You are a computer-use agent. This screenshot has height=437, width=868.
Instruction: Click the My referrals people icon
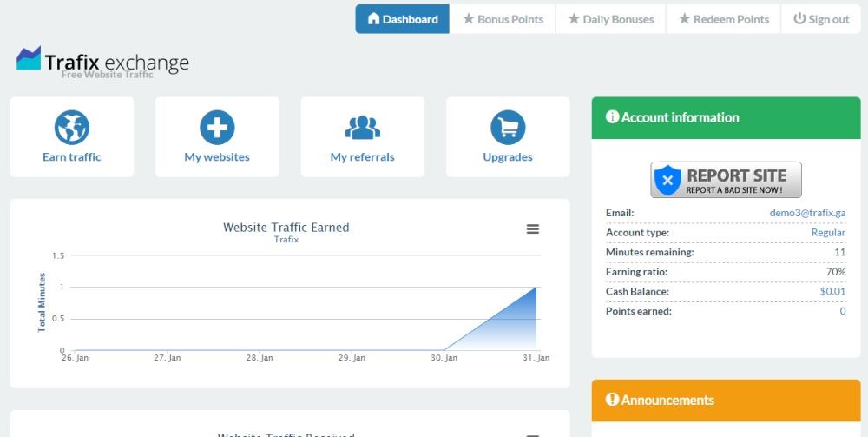tap(363, 128)
